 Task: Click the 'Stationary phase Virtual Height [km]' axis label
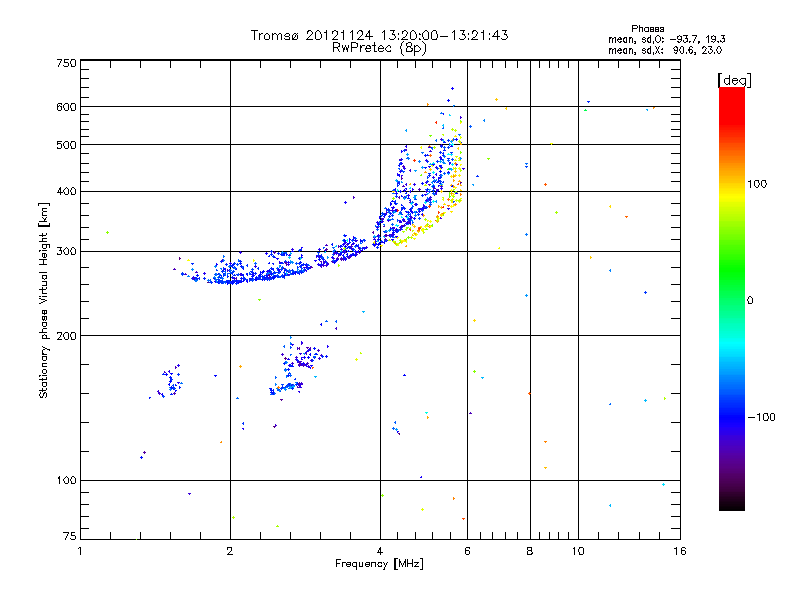coord(44,301)
